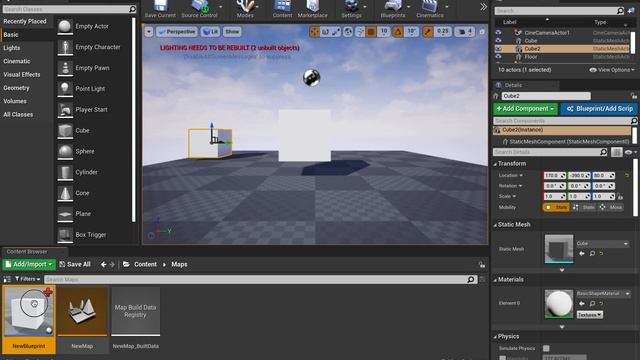Select All Classes category

click(x=18, y=115)
